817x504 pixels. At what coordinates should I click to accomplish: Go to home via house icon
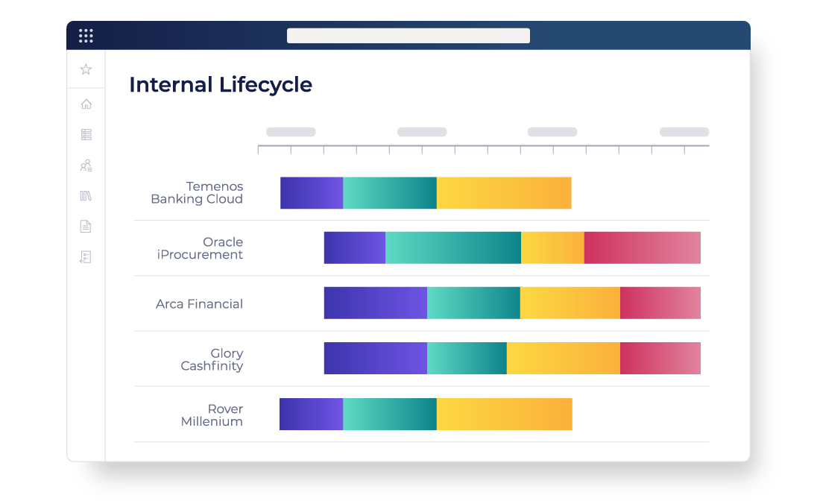(86, 104)
